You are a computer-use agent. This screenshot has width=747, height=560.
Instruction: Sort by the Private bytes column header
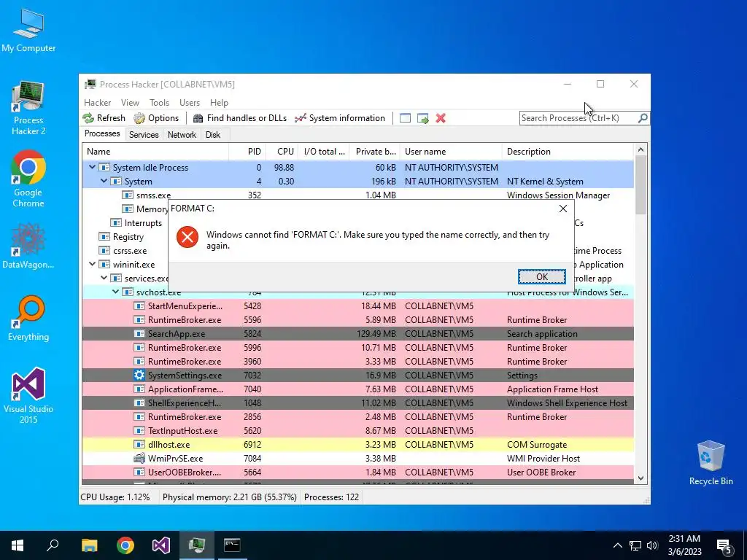click(x=374, y=152)
